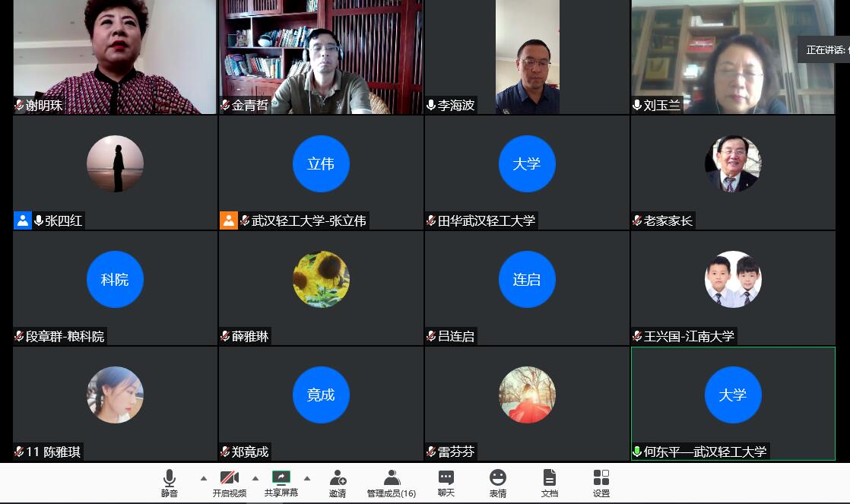The image size is (850, 504).
Task: Click the 正在讲话 speaker indicator
Action: click(824, 50)
